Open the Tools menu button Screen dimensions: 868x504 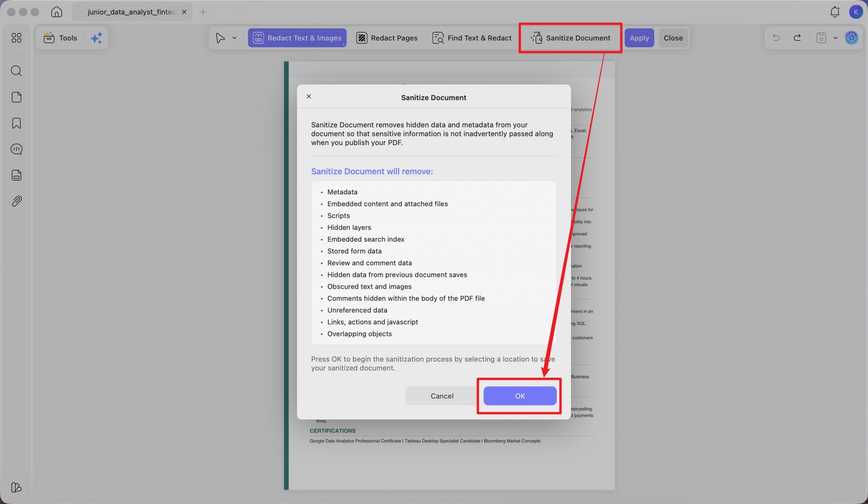(60, 38)
